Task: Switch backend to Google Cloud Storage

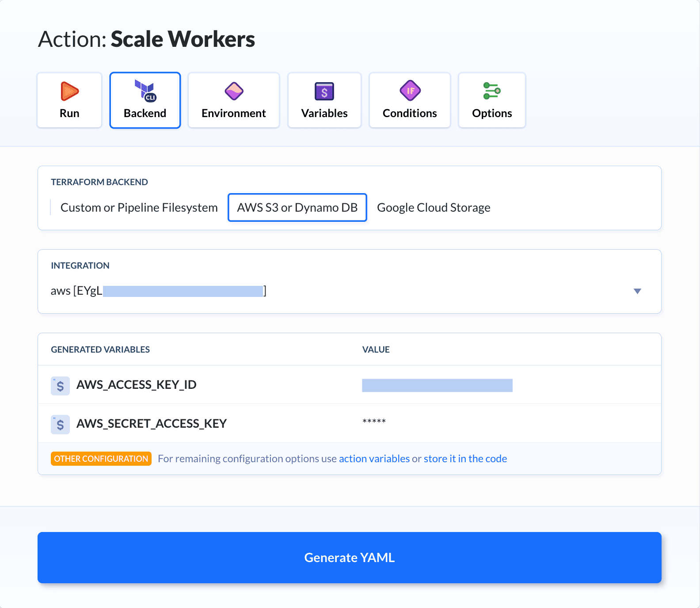Action: (x=434, y=208)
